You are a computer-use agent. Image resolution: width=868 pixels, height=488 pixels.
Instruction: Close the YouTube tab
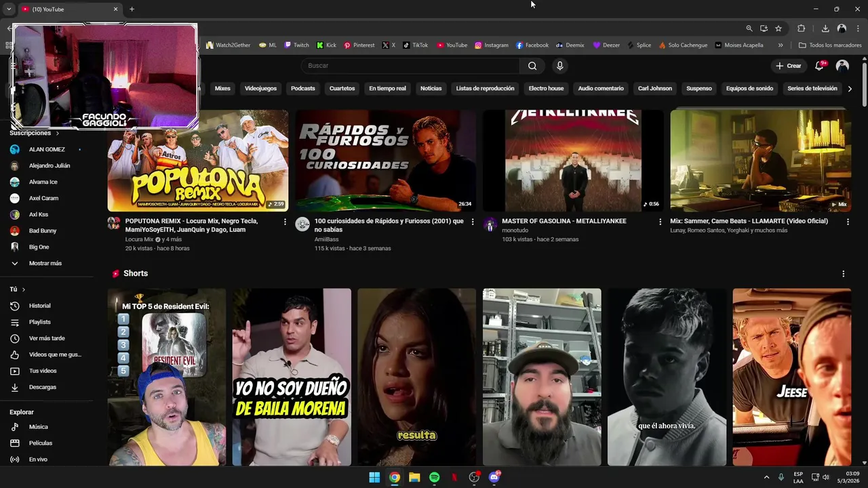pyautogui.click(x=115, y=9)
